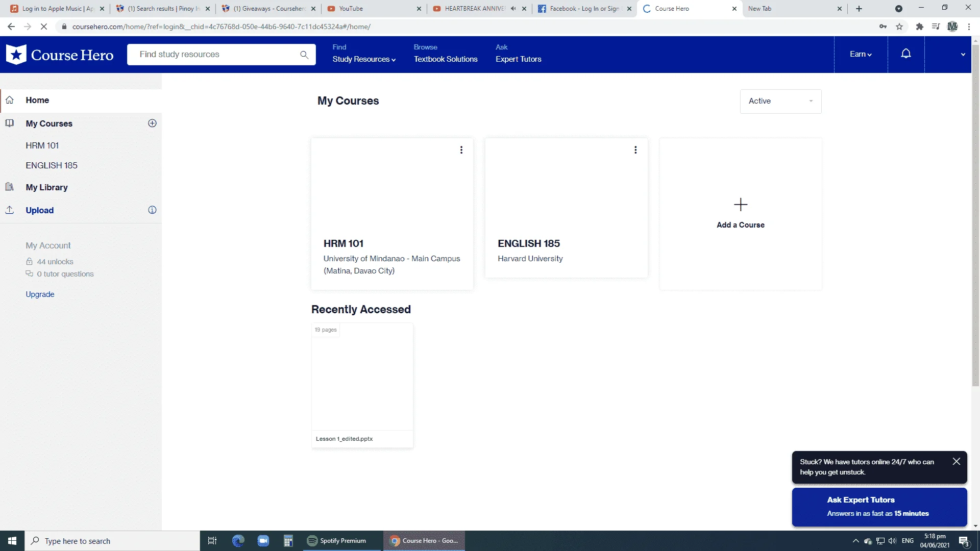The height and width of the screenshot is (551, 980).
Task: Click the blue Ask Expert Tutors button
Action: coord(879,507)
